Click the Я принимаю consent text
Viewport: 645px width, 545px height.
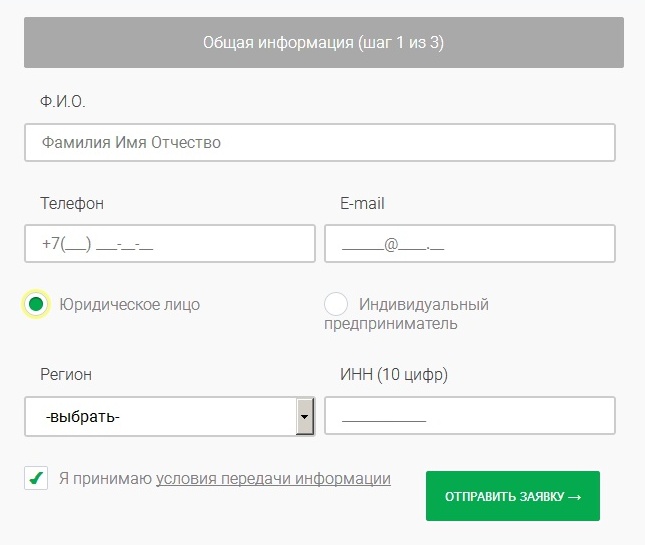pyautogui.click(x=106, y=479)
